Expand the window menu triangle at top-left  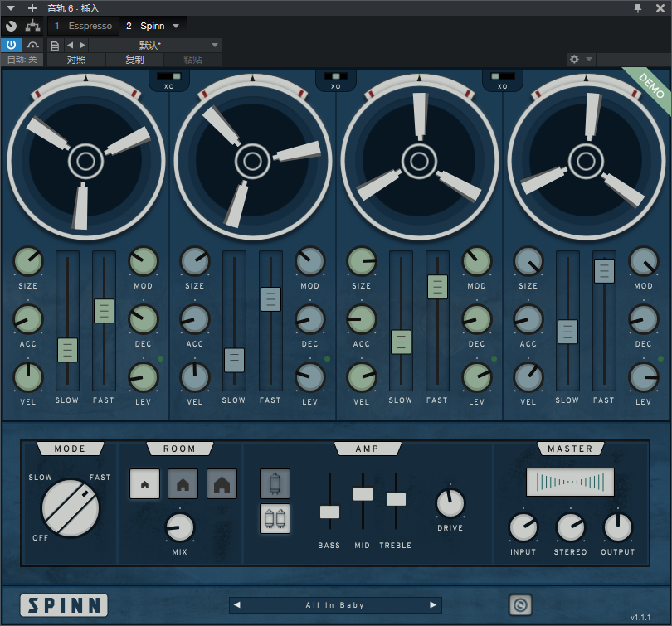[11, 8]
